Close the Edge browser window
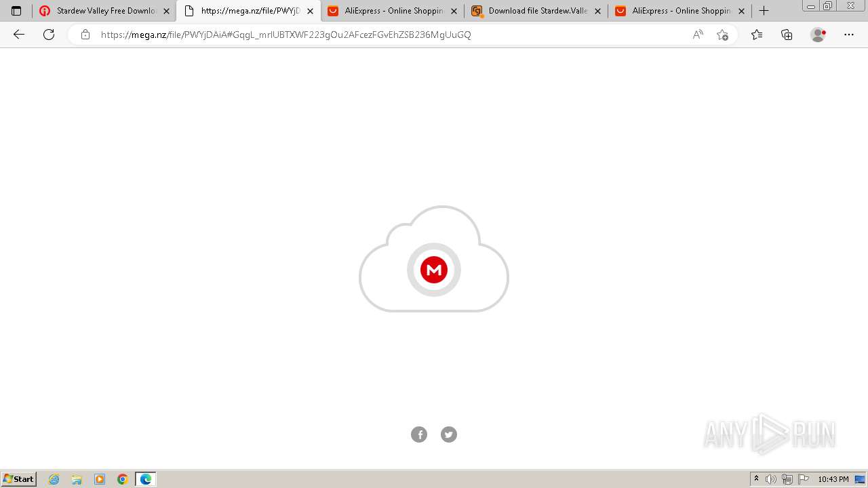This screenshot has width=868, height=488. click(x=850, y=6)
